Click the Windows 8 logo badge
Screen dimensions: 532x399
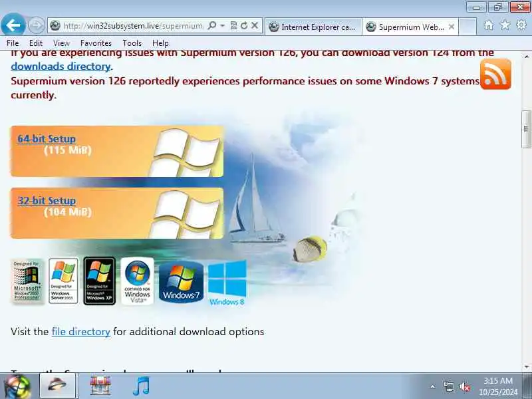[x=227, y=283]
